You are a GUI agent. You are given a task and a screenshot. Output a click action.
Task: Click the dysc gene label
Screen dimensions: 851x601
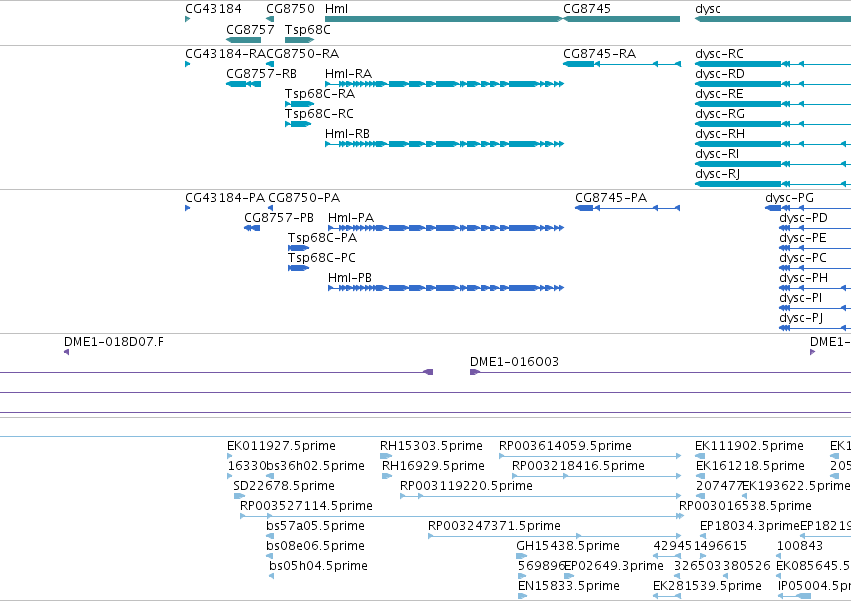(x=708, y=9)
